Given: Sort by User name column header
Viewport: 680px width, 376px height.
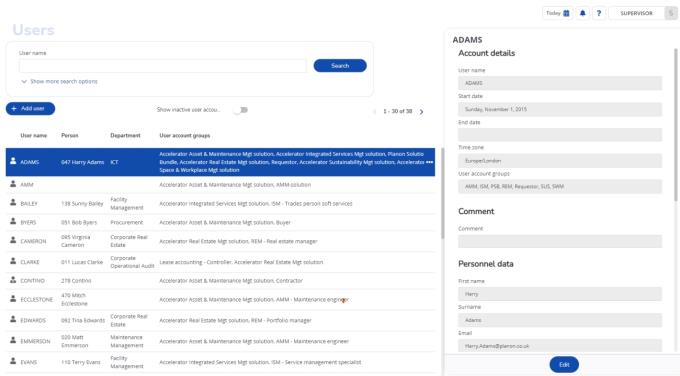Looking at the screenshot, I should pyautogui.click(x=33, y=135).
